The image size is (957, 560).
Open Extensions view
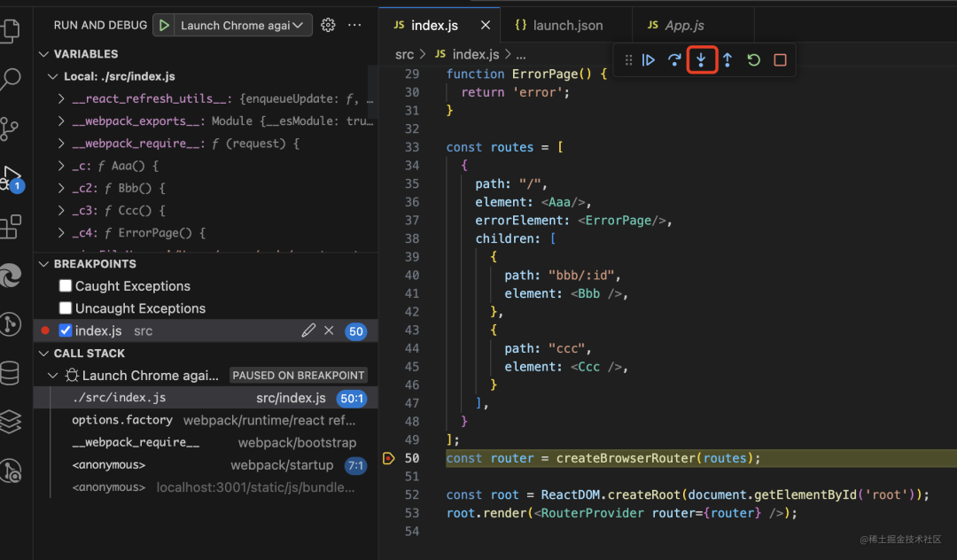(11, 226)
